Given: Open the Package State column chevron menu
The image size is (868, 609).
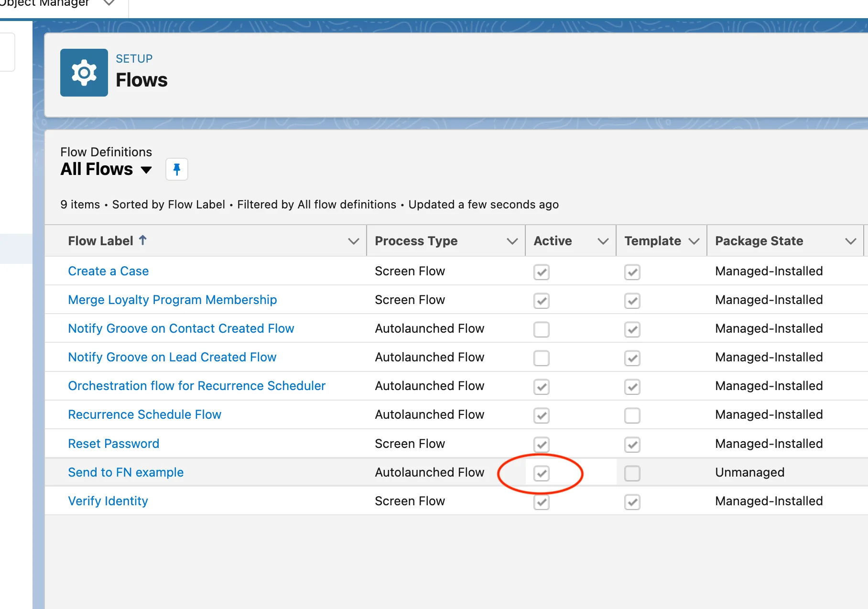Looking at the screenshot, I should click(x=850, y=241).
